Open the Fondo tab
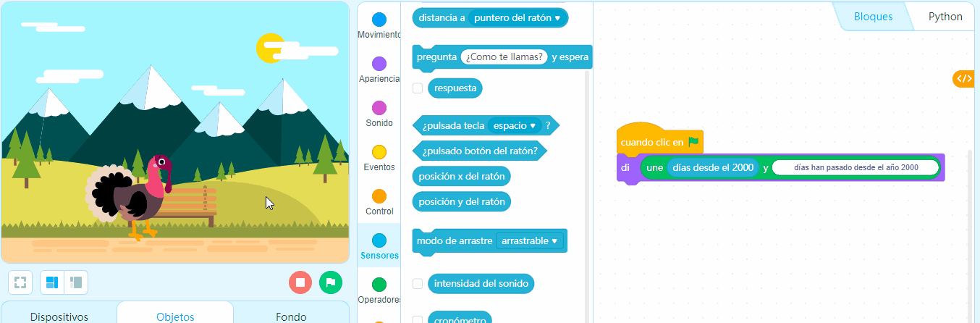 [291, 316]
